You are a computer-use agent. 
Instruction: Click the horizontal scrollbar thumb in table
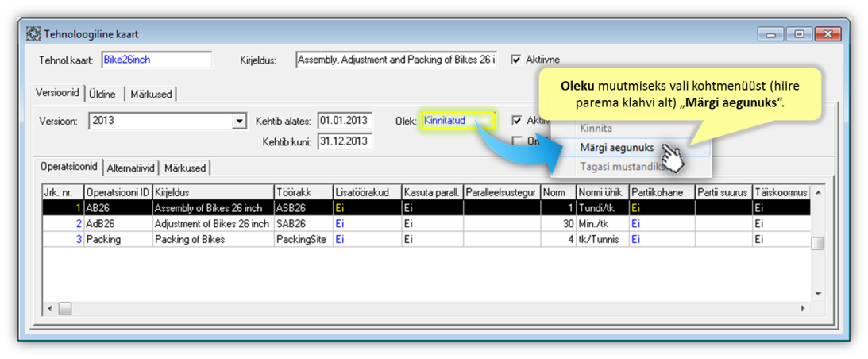click(65, 308)
